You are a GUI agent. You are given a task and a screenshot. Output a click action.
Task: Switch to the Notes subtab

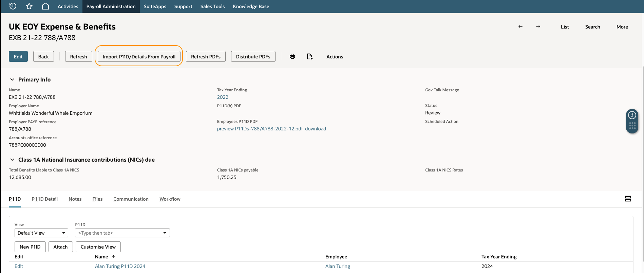click(x=75, y=199)
